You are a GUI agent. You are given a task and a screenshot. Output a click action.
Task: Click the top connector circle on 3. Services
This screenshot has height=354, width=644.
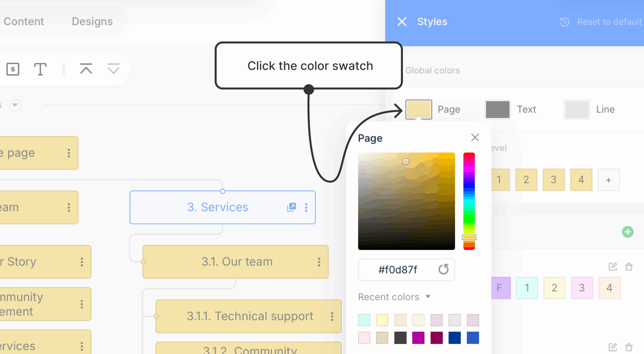223,191
